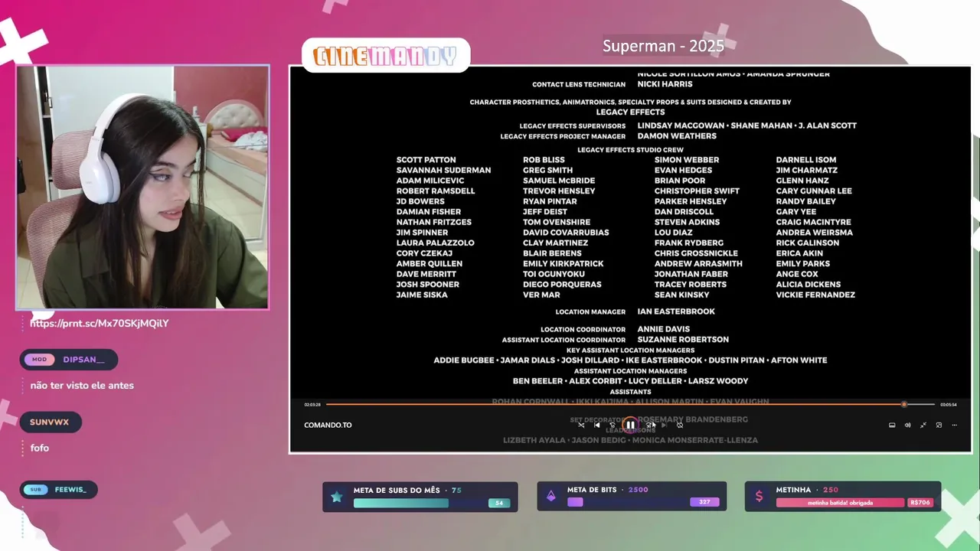Click the SUB badge next to FEEWIS_

[x=35, y=490]
